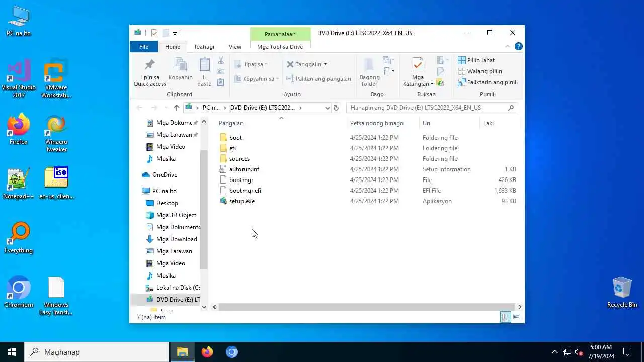Switch to large thumbnails view in status bar
The height and width of the screenshot is (362, 644).
pyautogui.click(x=516, y=317)
